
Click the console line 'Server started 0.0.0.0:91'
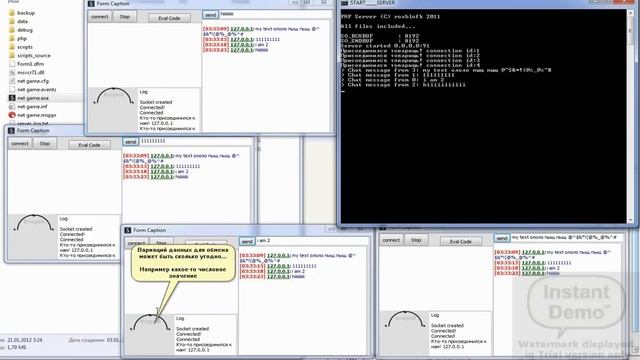[x=385, y=46]
